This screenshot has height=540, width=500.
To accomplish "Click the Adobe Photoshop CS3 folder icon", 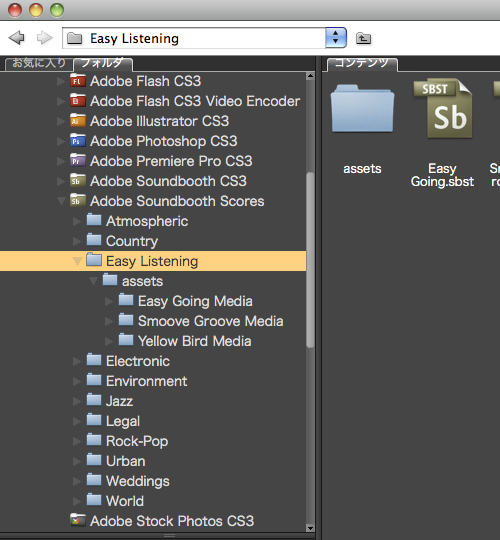I will [x=77, y=141].
